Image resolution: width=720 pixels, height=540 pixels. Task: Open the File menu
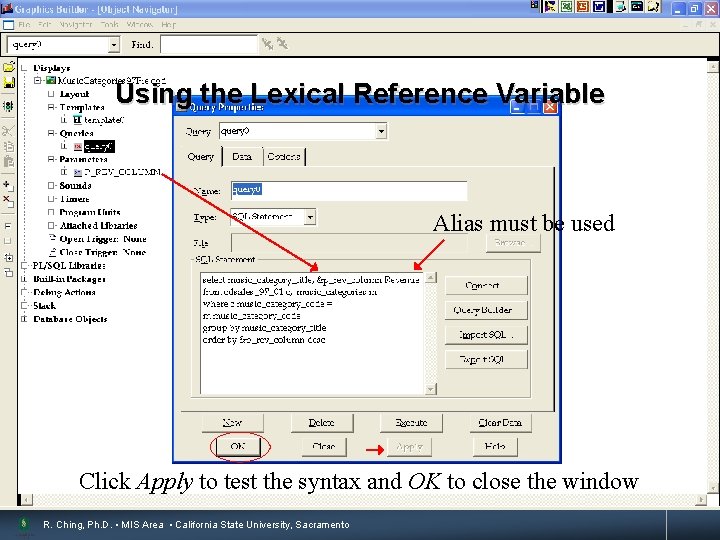[x=24, y=24]
